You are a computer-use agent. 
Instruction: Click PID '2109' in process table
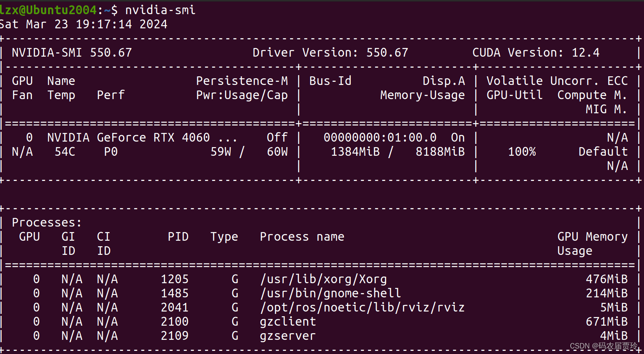click(x=174, y=336)
